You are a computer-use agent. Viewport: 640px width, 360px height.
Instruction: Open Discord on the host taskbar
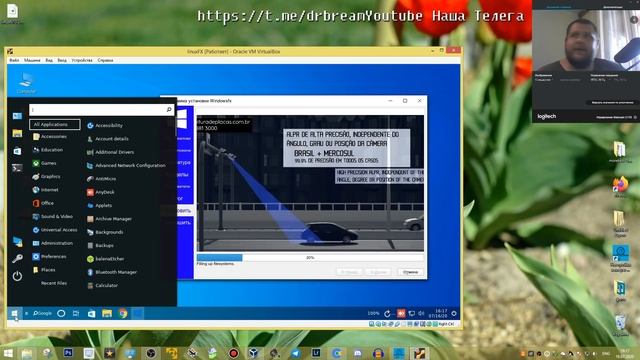coord(358,353)
